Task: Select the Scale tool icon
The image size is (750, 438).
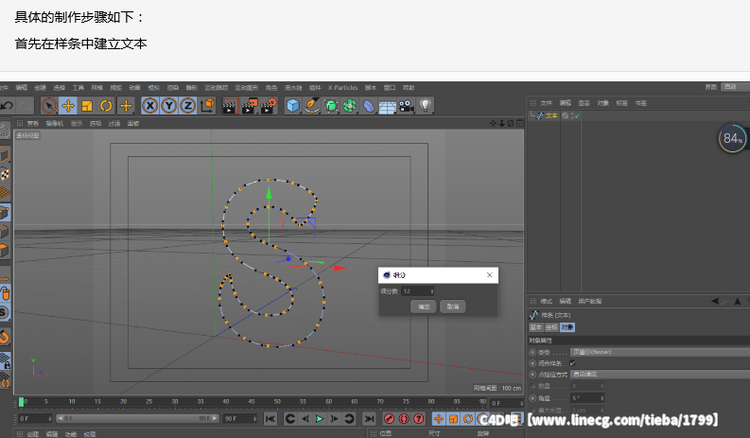Action: (x=87, y=105)
